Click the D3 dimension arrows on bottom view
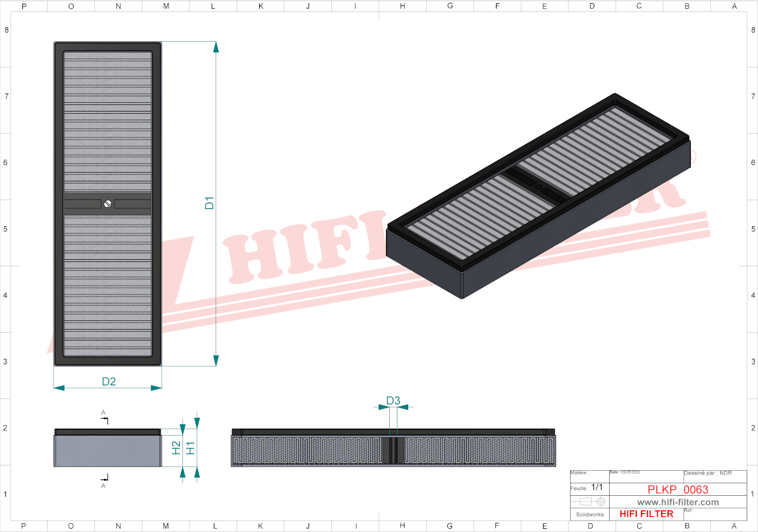758x532 pixels. click(x=393, y=408)
